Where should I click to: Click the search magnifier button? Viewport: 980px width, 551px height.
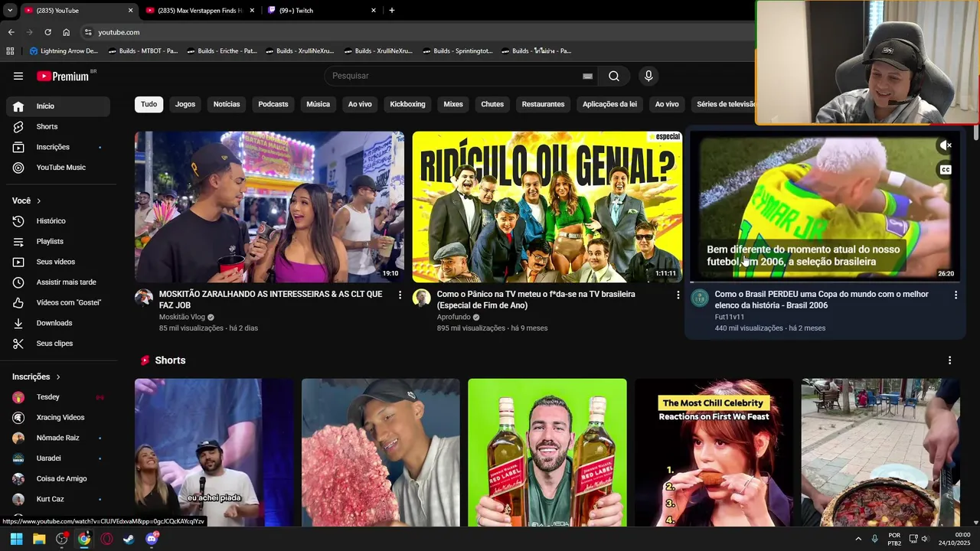coord(614,76)
